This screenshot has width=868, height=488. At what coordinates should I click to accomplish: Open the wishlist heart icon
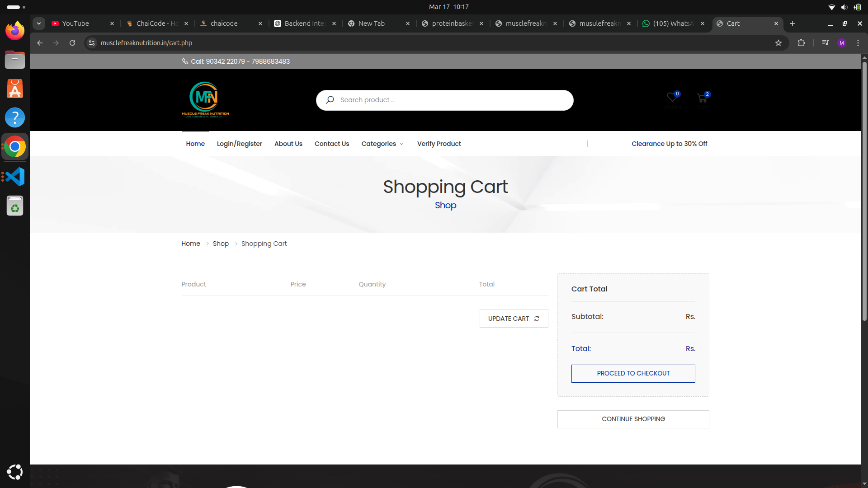(x=672, y=98)
